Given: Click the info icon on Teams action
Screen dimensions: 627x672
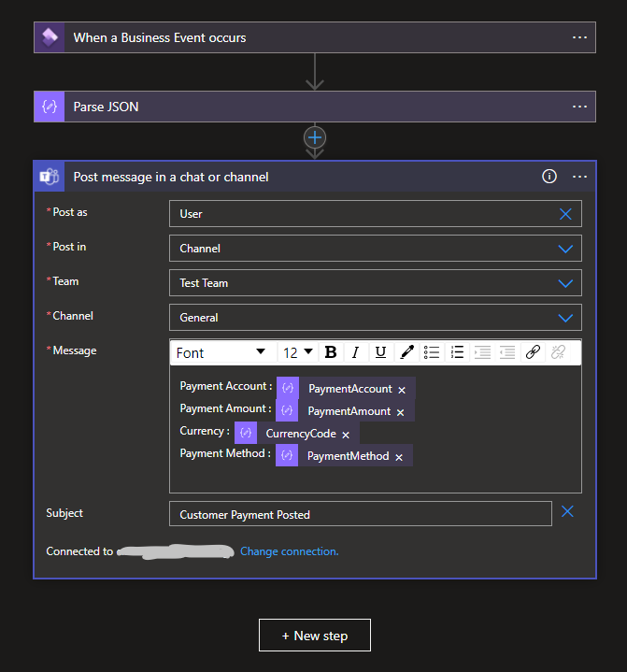Looking at the screenshot, I should 549,176.
